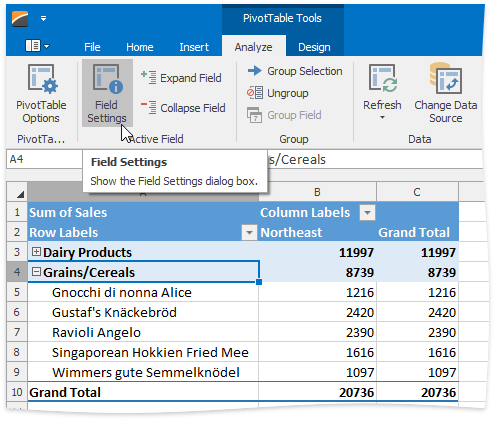The width and height of the screenshot is (496, 421).
Task: Select row 1 header
Action: pos(17,212)
